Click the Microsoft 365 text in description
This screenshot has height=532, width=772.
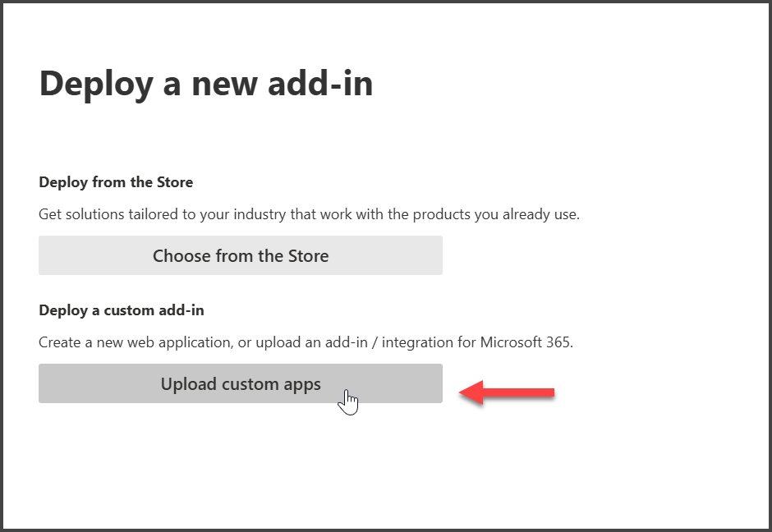pyautogui.click(x=526, y=342)
